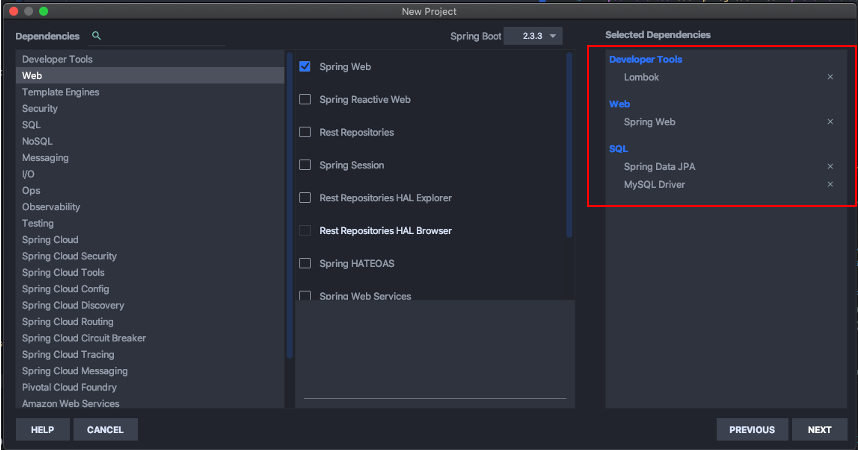Choose Spring Cloud Circuit Breaker category
Image resolution: width=858 pixels, height=450 pixels.
point(150,338)
